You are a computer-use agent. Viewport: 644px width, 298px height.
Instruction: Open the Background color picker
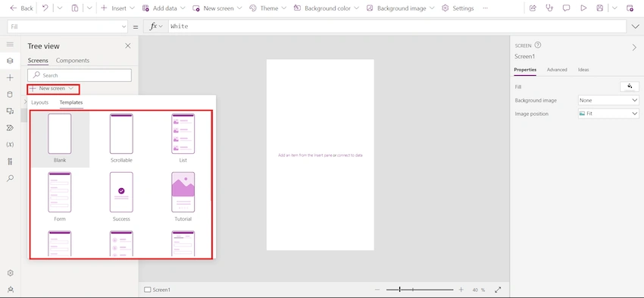pos(326,8)
